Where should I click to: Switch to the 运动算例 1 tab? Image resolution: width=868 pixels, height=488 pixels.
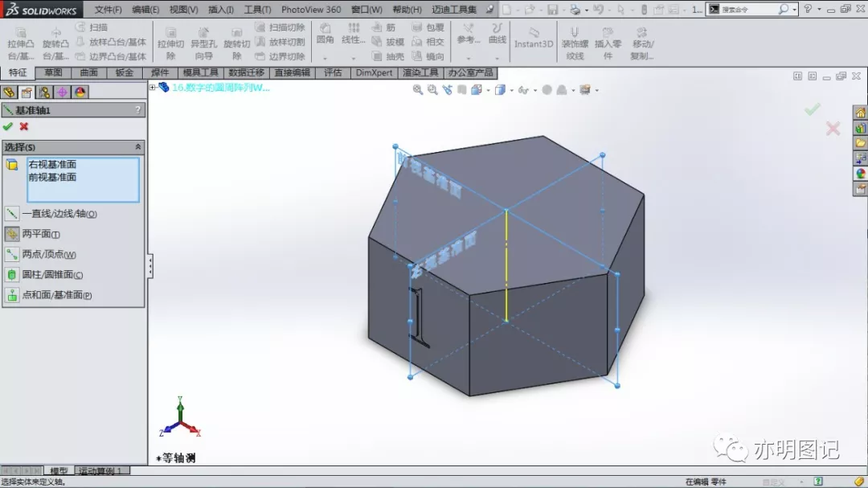[x=100, y=471]
